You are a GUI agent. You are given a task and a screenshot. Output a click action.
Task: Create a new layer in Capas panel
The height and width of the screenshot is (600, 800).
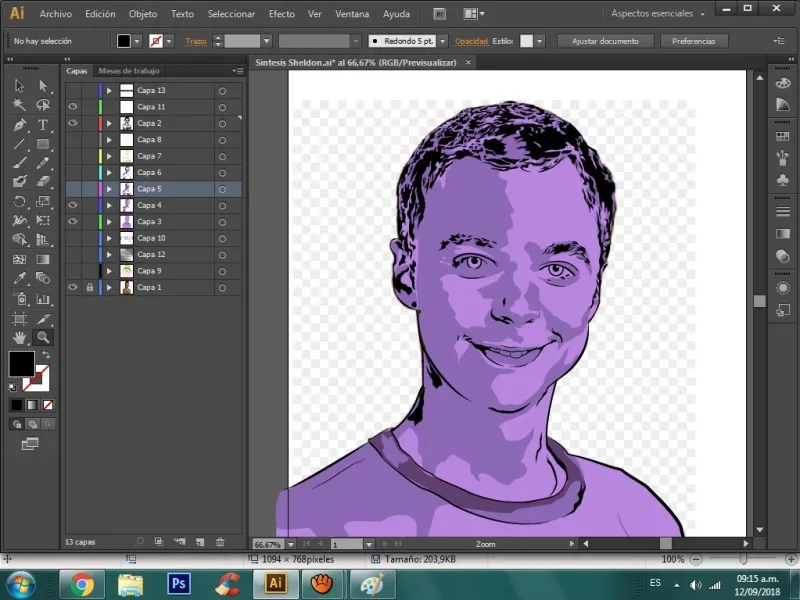pyautogui.click(x=200, y=542)
